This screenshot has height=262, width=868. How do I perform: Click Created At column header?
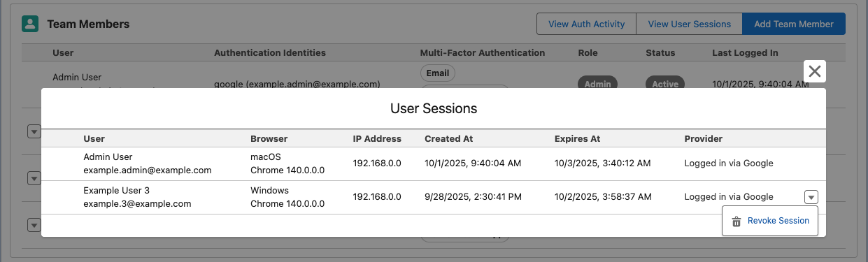click(x=448, y=138)
